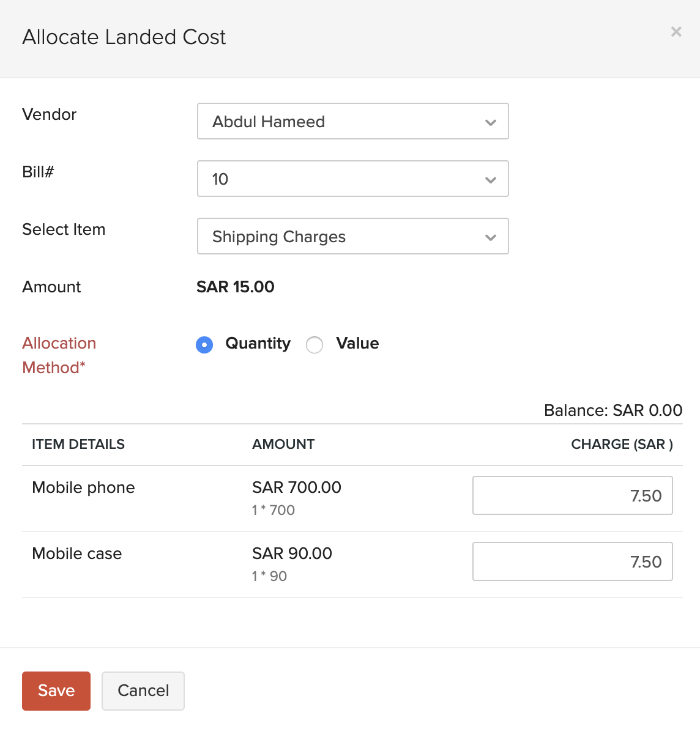Image resolution: width=700 pixels, height=729 pixels.
Task: Click the Cancel button
Action: pyautogui.click(x=143, y=690)
